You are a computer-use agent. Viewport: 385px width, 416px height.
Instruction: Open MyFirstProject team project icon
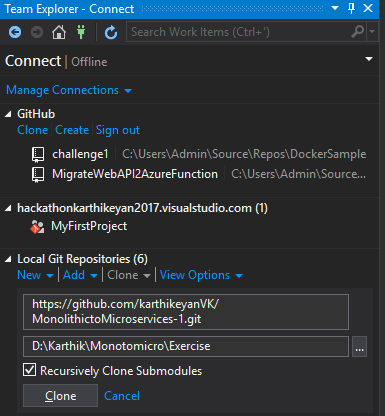37,227
